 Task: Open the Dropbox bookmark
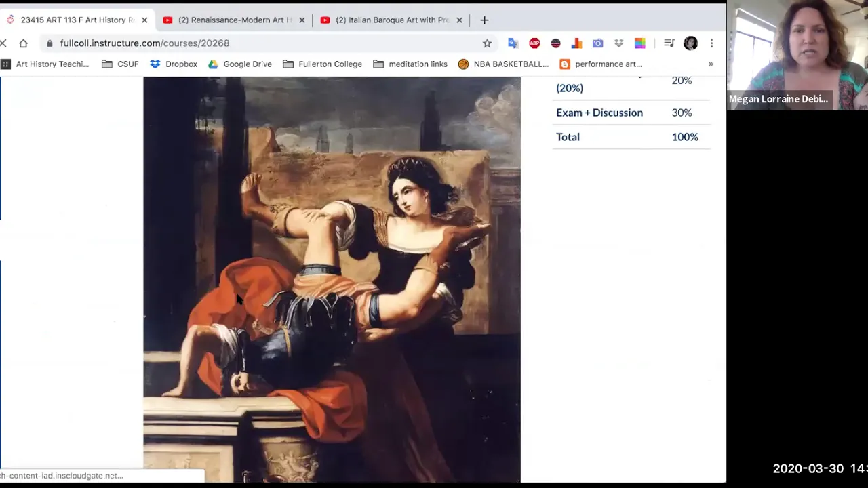coord(174,64)
